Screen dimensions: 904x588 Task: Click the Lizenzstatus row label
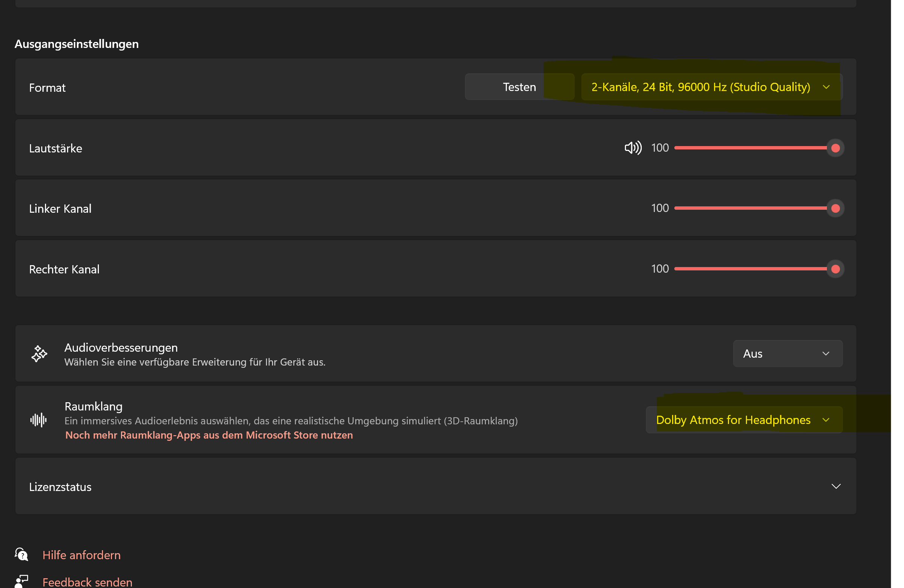pos(60,487)
